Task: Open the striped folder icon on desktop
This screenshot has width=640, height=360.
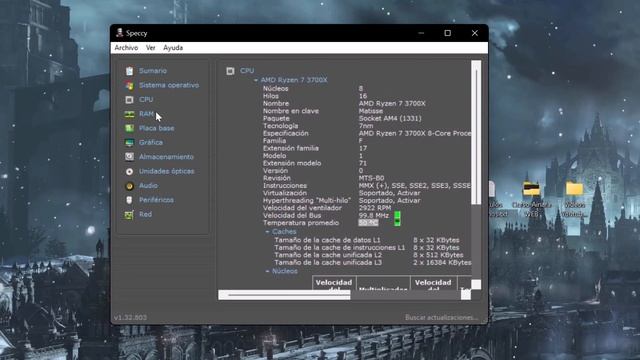Action: coord(531,189)
